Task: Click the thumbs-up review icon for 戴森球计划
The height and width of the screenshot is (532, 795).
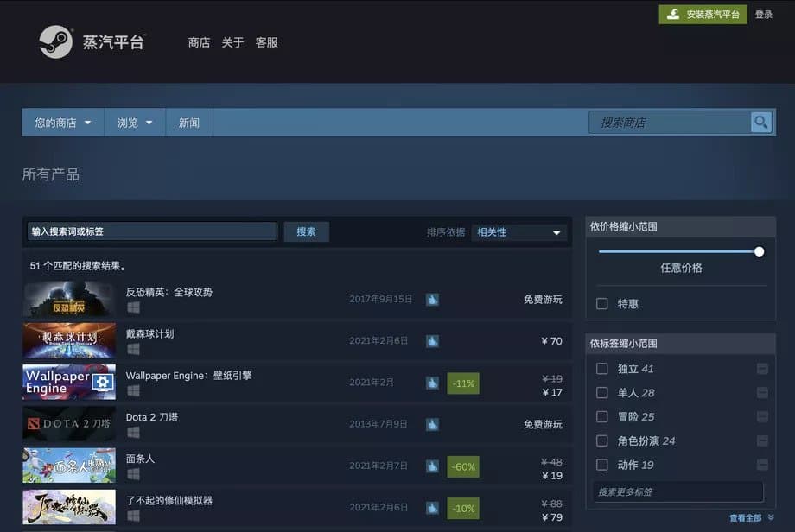Action: [x=432, y=341]
